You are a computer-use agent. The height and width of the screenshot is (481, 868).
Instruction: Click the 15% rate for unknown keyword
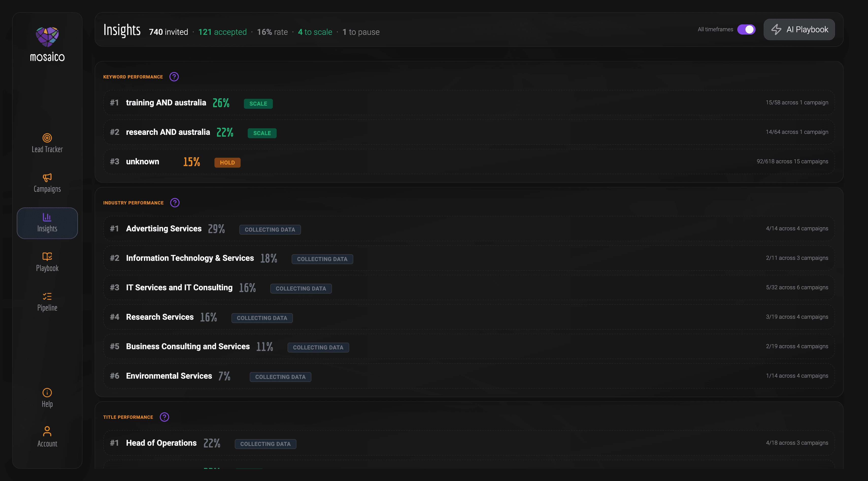click(191, 162)
